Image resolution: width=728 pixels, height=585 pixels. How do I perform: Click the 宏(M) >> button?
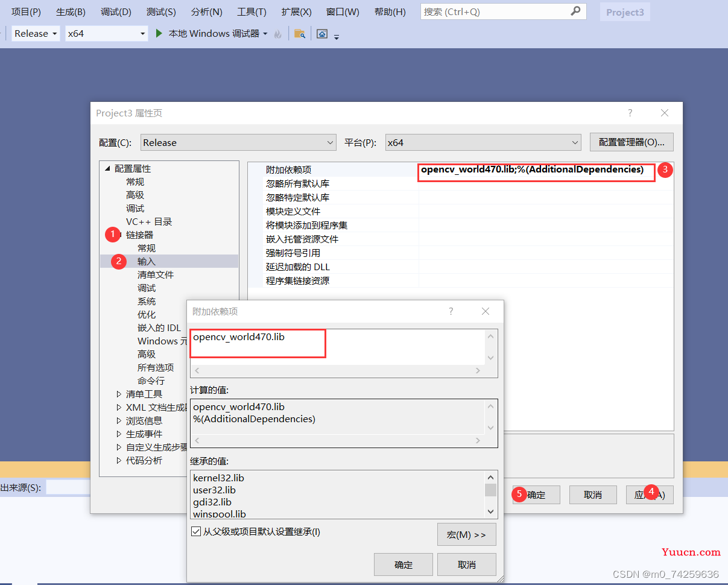(466, 535)
